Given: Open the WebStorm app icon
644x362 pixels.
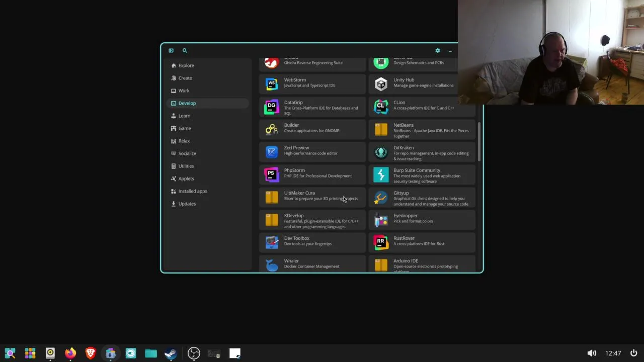Looking at the screenshot, I should tap(272, 84).
